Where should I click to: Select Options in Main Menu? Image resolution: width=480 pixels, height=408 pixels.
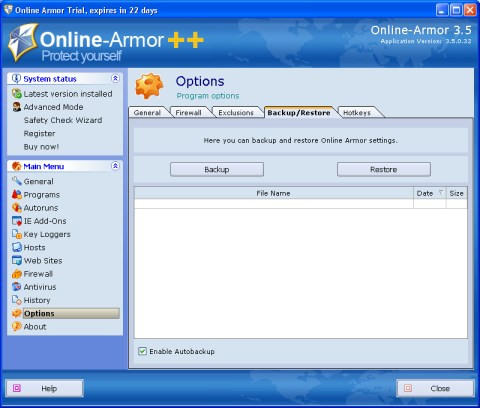71,313
